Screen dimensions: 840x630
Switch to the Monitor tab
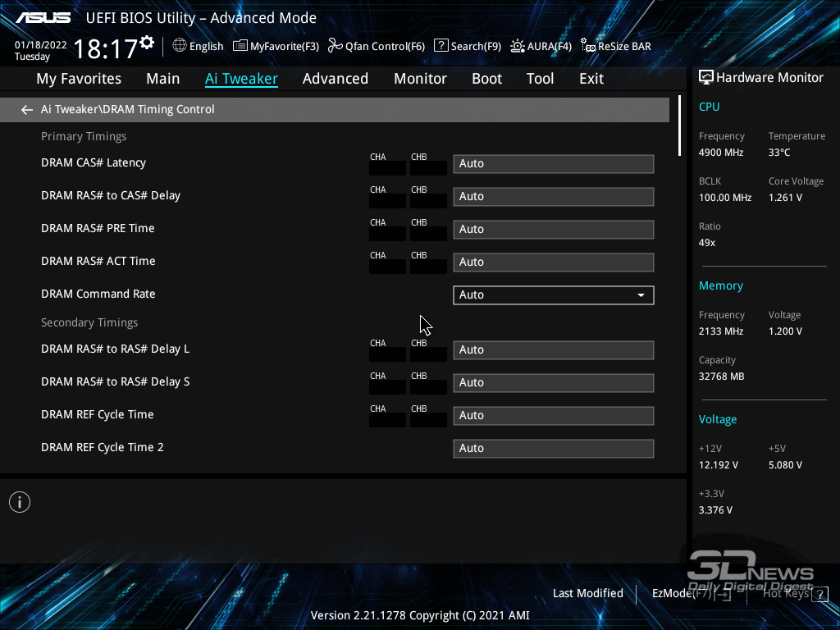click(x=421, y=79)
